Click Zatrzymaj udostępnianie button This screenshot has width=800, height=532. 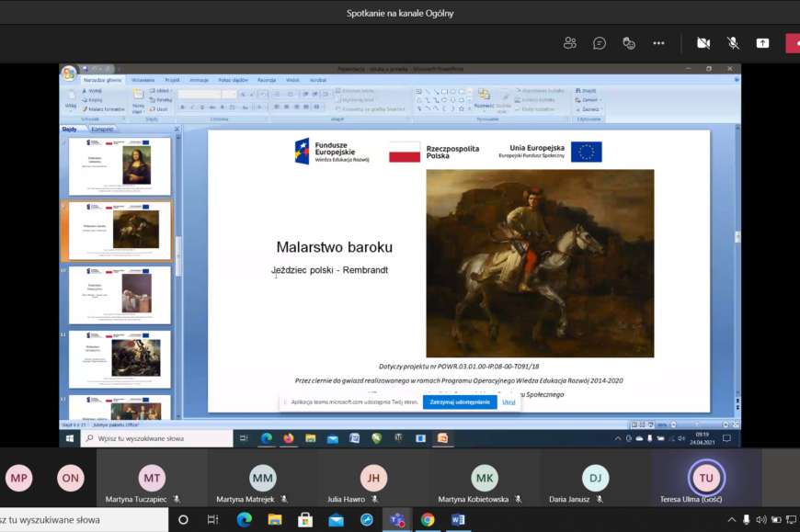tap(460, 402)
